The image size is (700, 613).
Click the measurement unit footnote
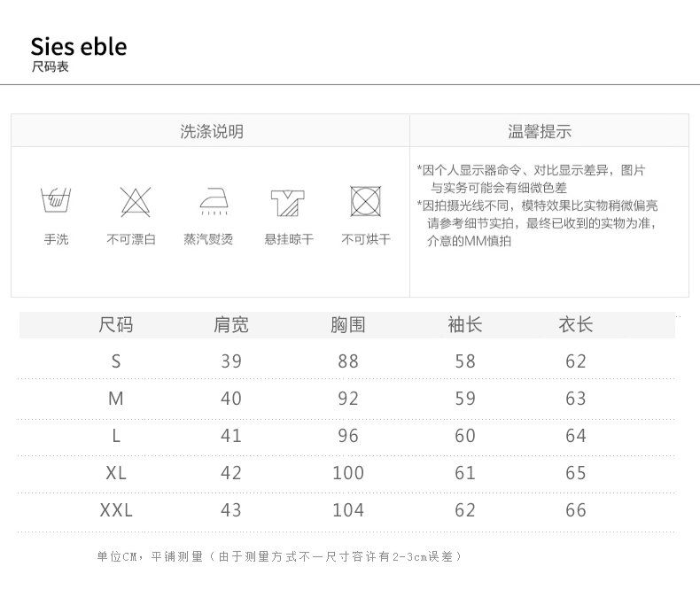[279, 556]
